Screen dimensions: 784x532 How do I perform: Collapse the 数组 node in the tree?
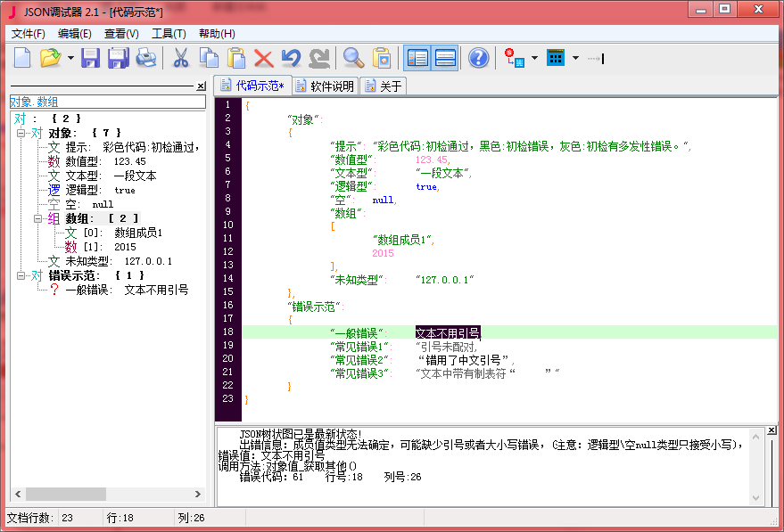[x=38, y=219]
